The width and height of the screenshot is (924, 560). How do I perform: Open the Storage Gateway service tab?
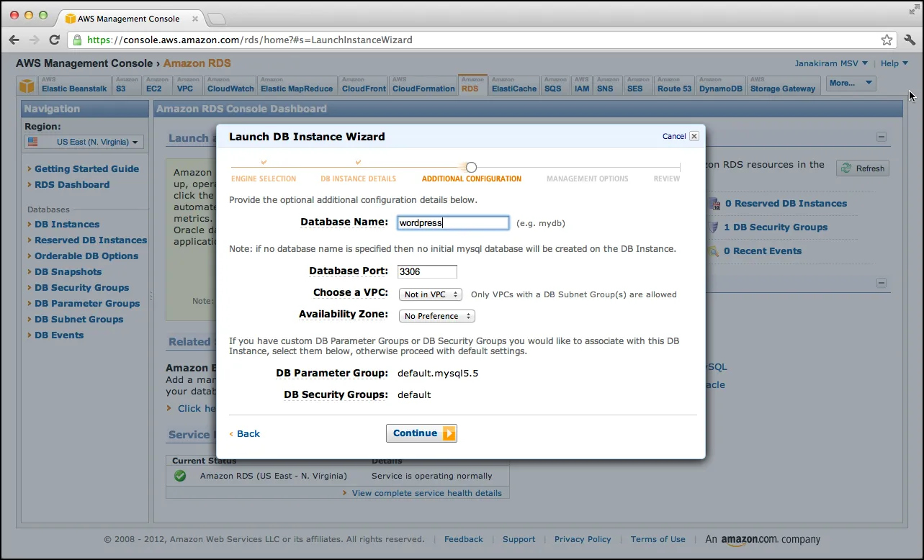[783, 85]
